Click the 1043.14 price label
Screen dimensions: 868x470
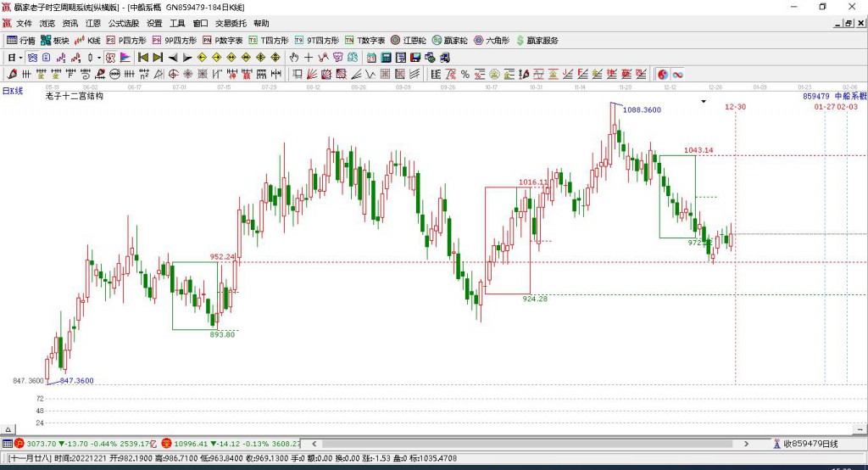(x=698, y=150)
